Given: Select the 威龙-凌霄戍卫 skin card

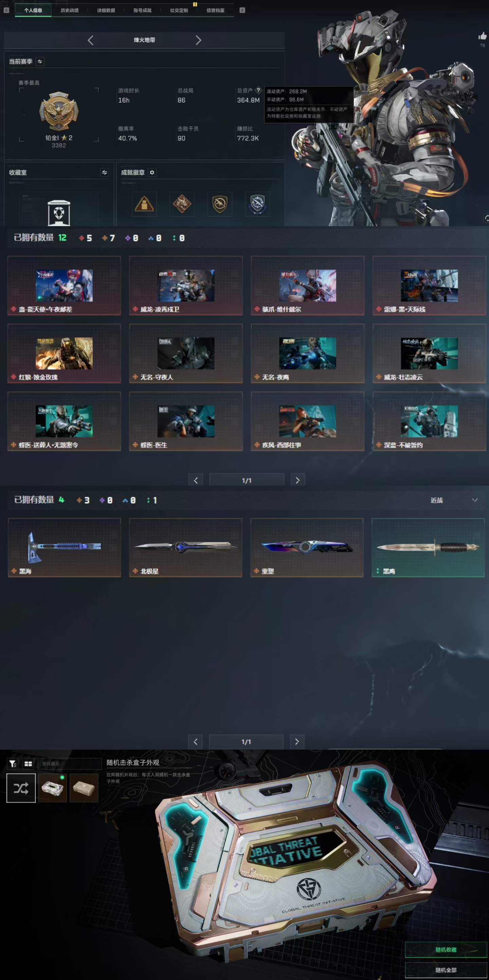Looking at the screenshot, I should point(186,286).
